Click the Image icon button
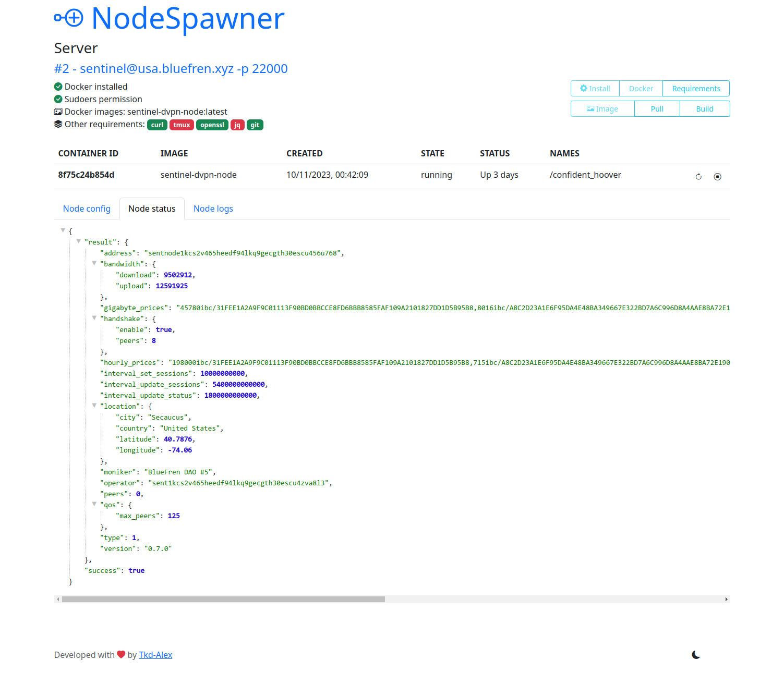Viewport: 784px width, 673px height. [590, 108]
